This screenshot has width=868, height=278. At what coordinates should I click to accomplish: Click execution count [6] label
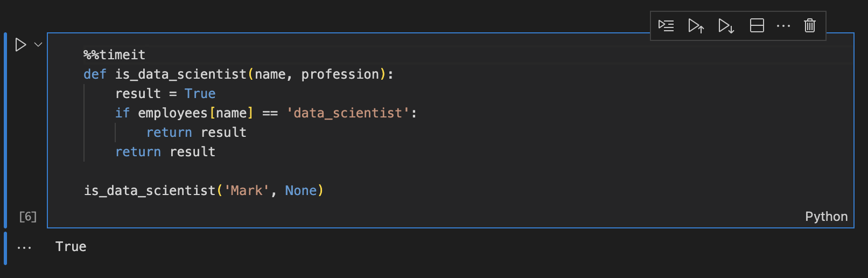tap(28, 217)
